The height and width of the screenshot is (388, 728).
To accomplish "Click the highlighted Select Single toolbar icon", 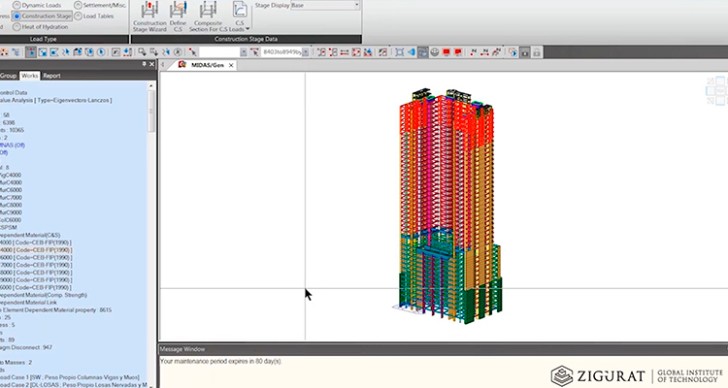I will [x=31, y=52].
